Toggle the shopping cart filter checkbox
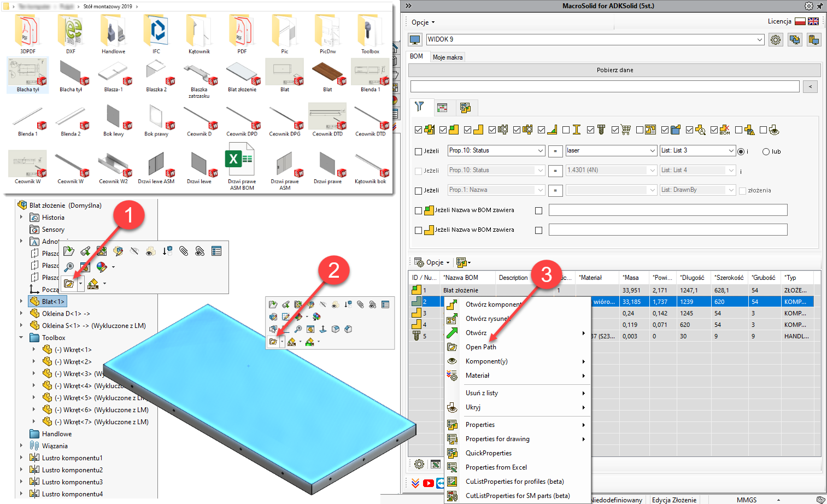 click(615, 130)
